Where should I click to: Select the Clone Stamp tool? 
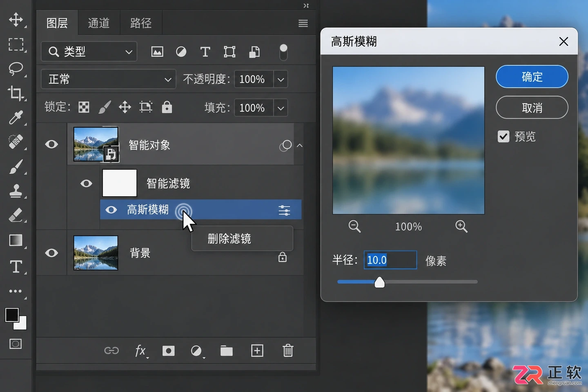(x=16, y=191)
